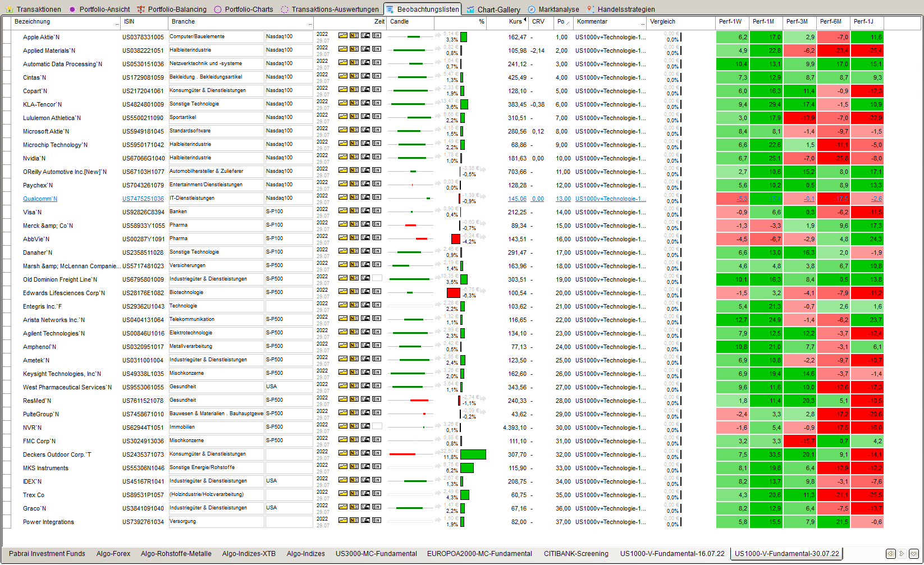
Task: Switch to the CITIBANK-Screening watchlist tab
Action: (576, 554)
